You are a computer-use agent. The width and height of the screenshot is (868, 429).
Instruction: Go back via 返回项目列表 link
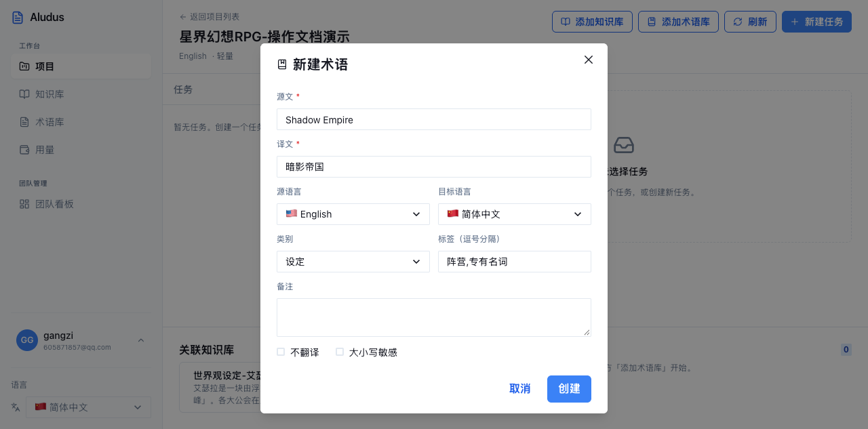coord(210,17)
